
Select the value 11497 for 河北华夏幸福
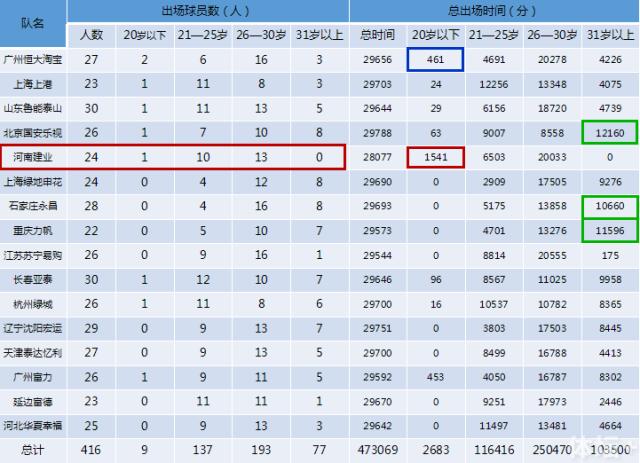tap(493, 426)
